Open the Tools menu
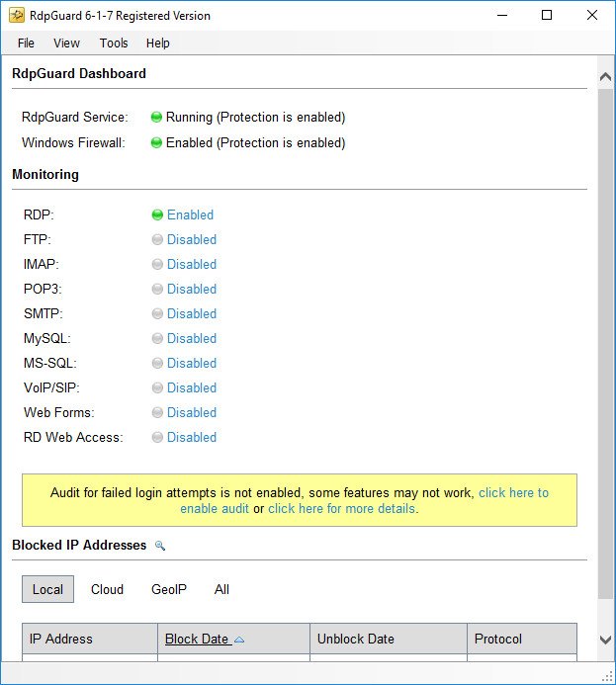This screenshot has height=685, width=616. [x=114, y=43]
